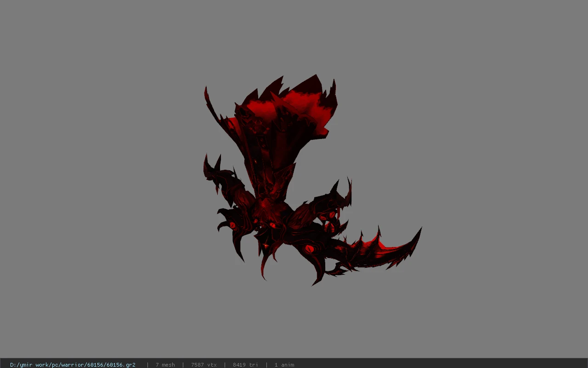Click the file path 'D:/ymir work/pc/warrior/60156/60156.gr2'
Screen dimensions: 588x368
[73, 365]
